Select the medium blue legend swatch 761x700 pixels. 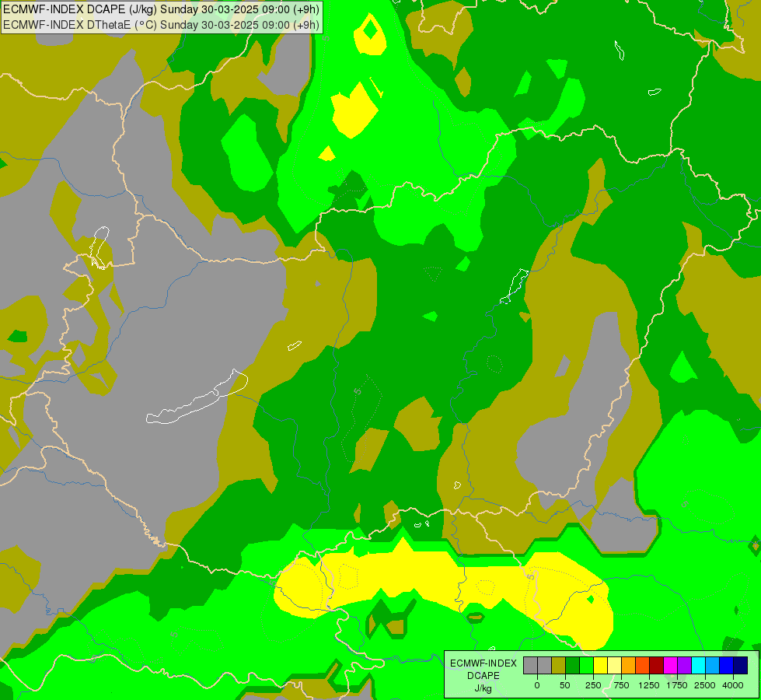coord(727,665)
